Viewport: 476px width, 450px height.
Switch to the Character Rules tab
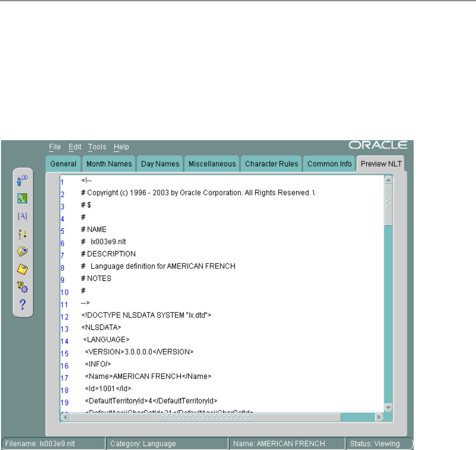[271, 164]
